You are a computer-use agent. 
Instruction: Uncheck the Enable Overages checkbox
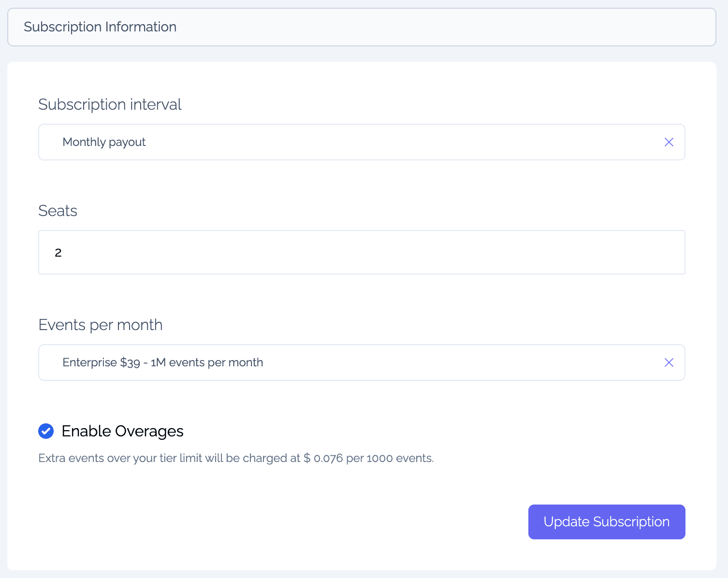[46, 431]
